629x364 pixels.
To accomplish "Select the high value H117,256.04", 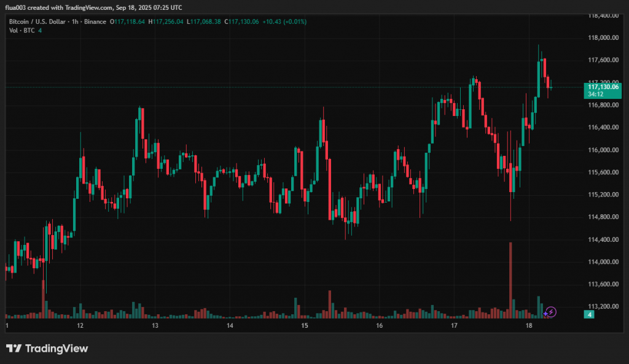I will 166,21.
